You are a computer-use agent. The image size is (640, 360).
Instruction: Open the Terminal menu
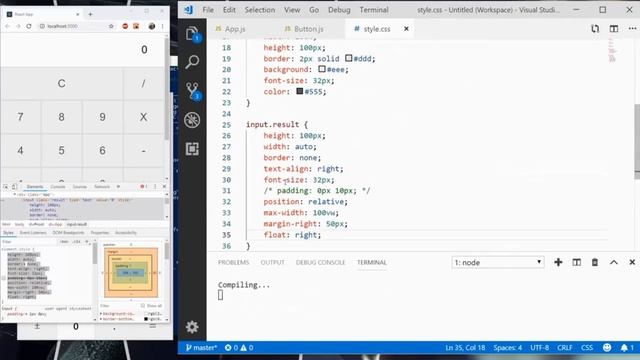(x=373, y=10)
